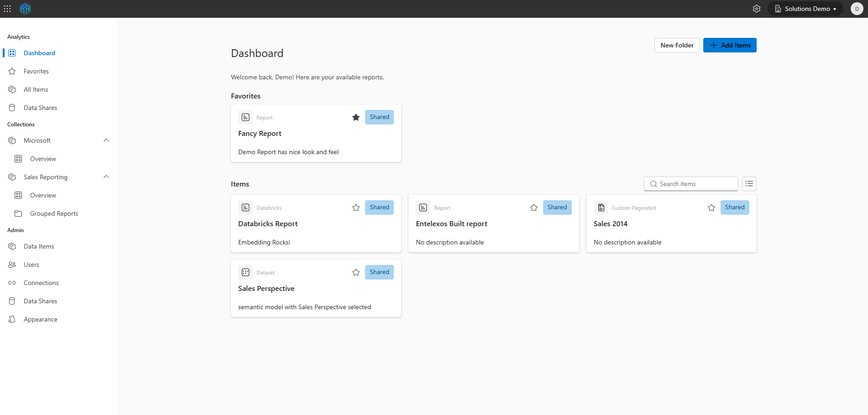Open the settings gear in the top bar
868x415 pixels.
(757, 8)
